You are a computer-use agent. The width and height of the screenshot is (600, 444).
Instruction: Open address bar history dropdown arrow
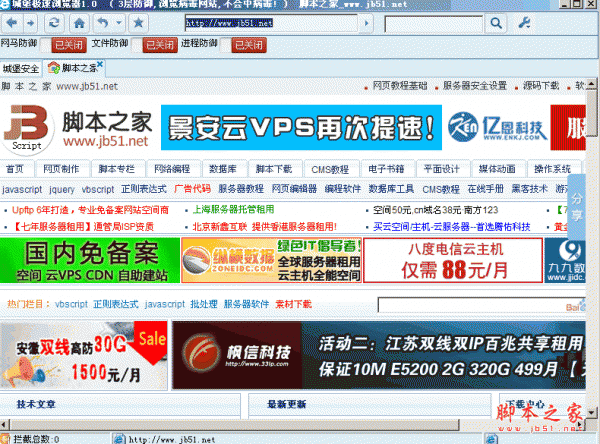click(366, 23)
